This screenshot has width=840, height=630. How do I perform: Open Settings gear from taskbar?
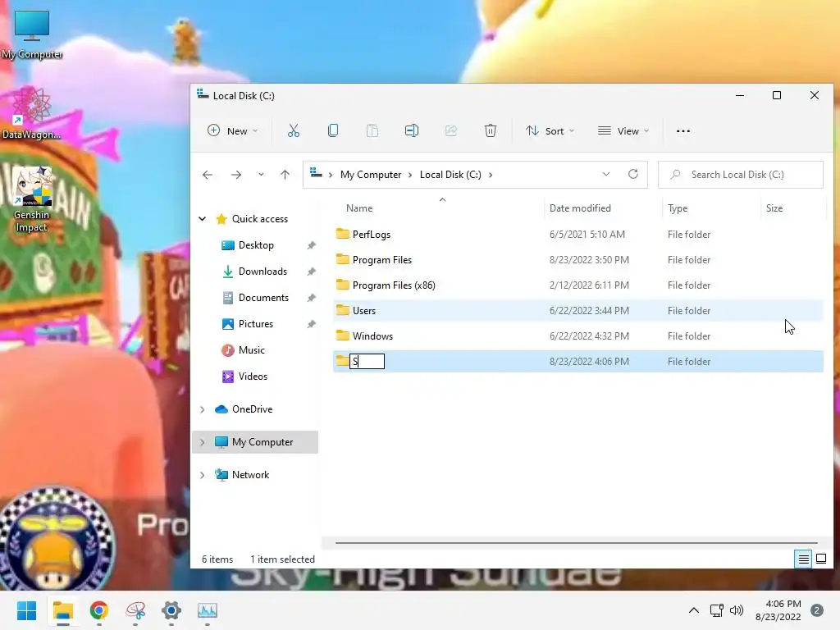(171, 610)
